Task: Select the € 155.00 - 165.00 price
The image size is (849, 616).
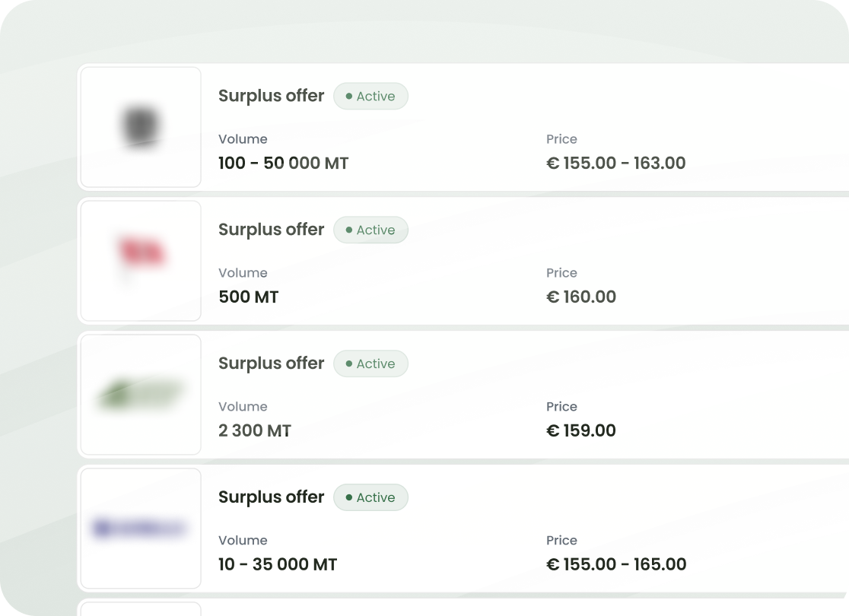Action: tap(616, 564)
